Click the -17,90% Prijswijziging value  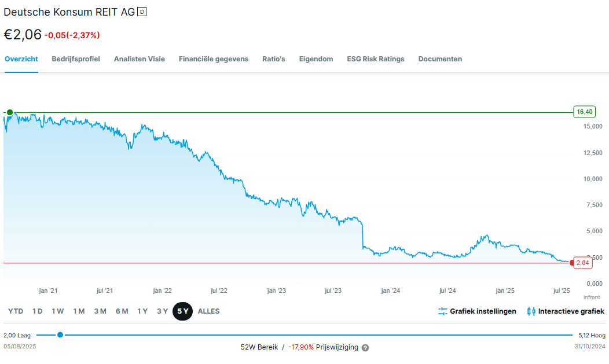[301, 347]
